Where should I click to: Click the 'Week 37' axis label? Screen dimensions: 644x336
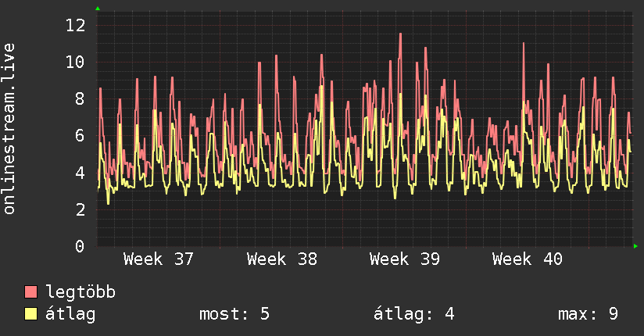pos(158,259)
